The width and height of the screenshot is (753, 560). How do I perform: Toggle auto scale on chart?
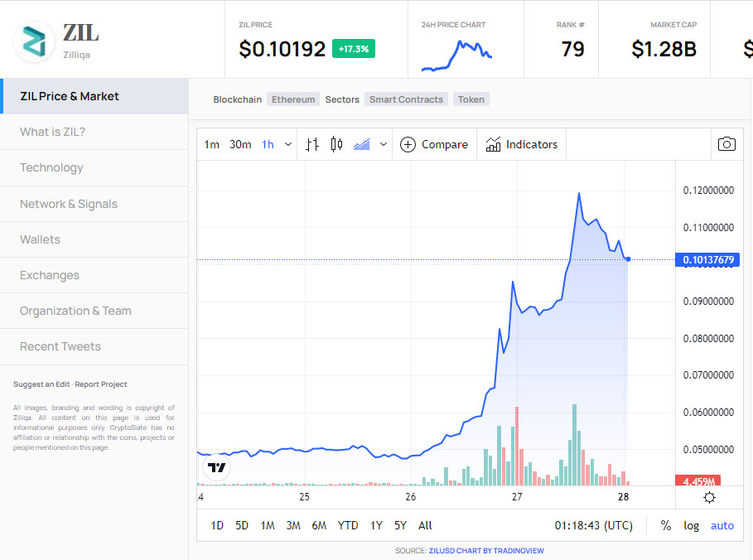click(x=722, y=525)
